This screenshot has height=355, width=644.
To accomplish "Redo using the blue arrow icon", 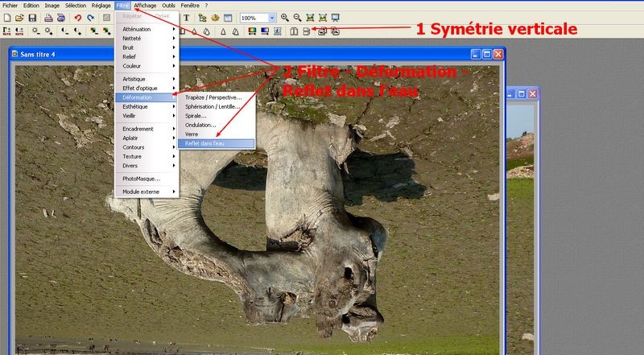I will 90,18.
